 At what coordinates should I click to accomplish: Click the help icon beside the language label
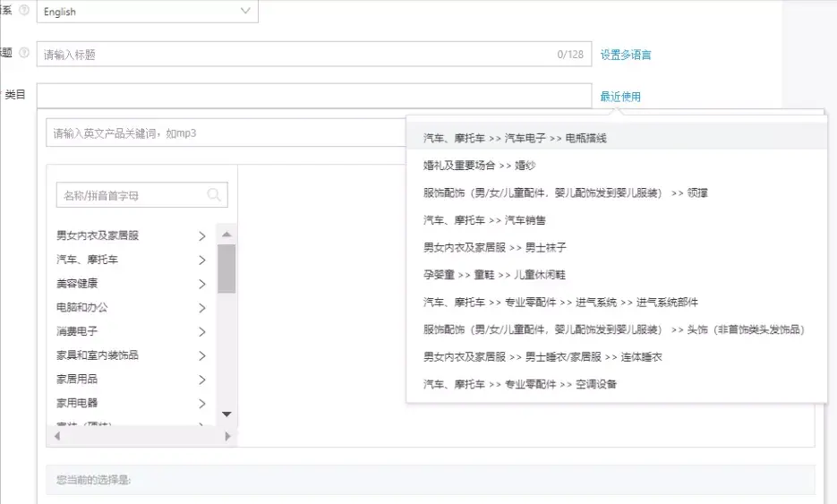[x=24, y=10]
